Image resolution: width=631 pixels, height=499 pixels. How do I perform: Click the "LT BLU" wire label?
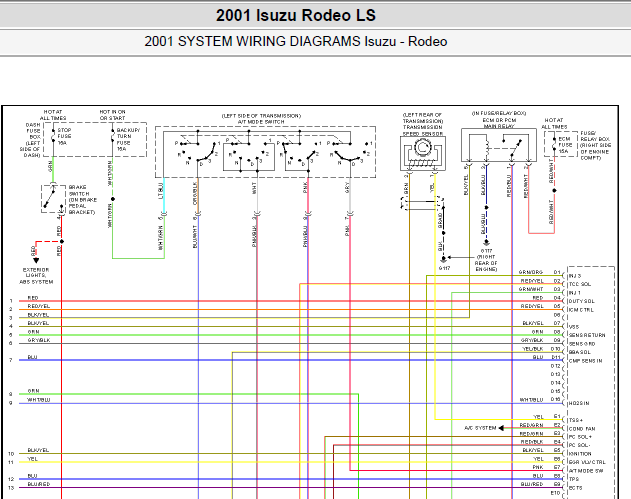click(160, 190)
